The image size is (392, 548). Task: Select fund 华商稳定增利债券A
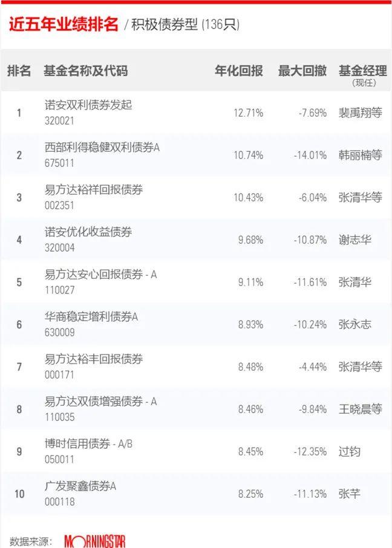coord(91,316)
